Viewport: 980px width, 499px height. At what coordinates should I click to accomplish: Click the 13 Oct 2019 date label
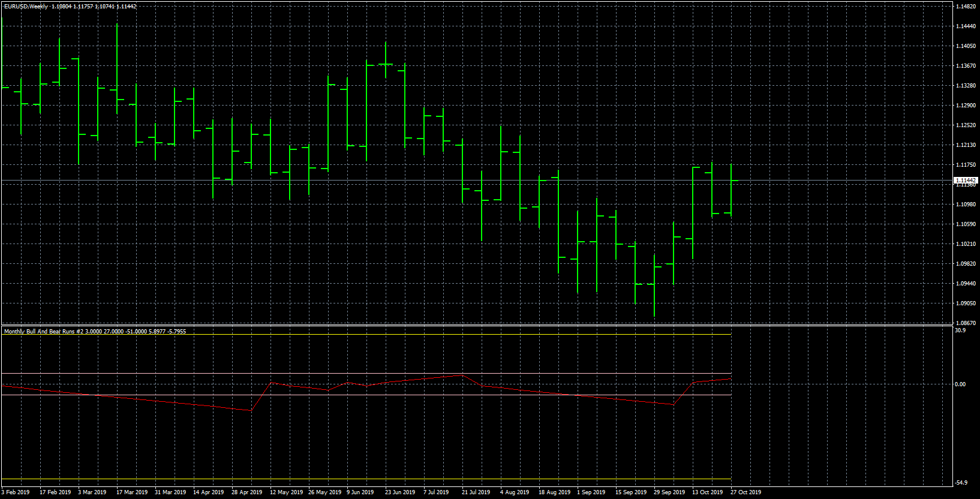click(708, 492)
